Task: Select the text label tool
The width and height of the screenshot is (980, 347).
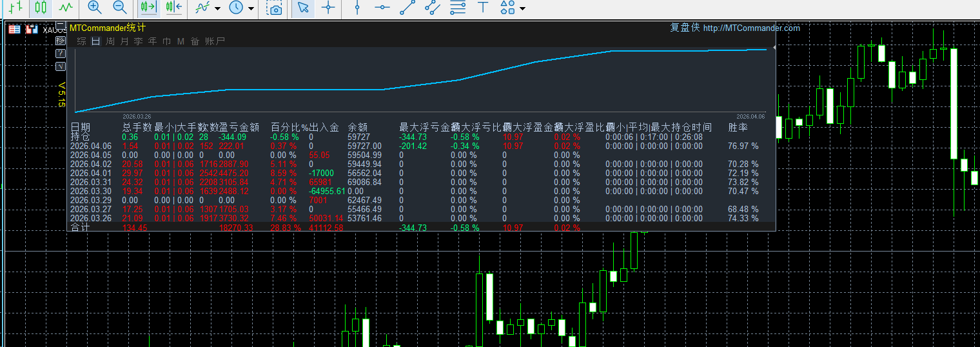Action: pos(482,8)
